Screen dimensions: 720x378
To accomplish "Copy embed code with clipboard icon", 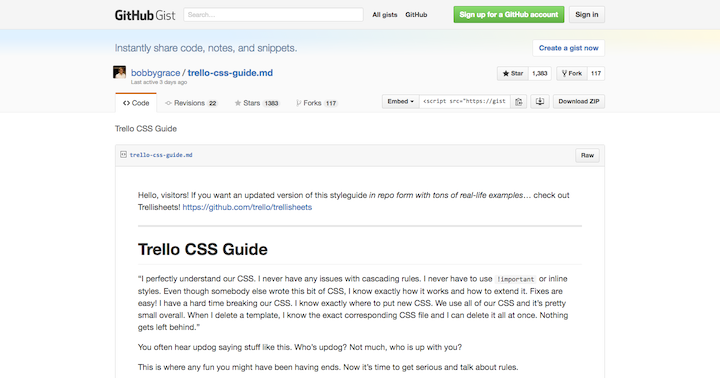I will point(518,102).
